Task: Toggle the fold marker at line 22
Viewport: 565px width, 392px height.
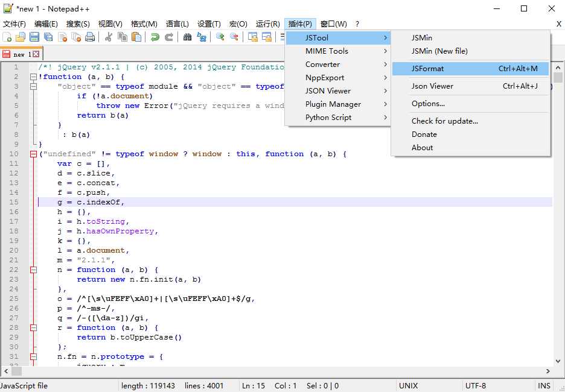Action: click(x=33, y=270)
